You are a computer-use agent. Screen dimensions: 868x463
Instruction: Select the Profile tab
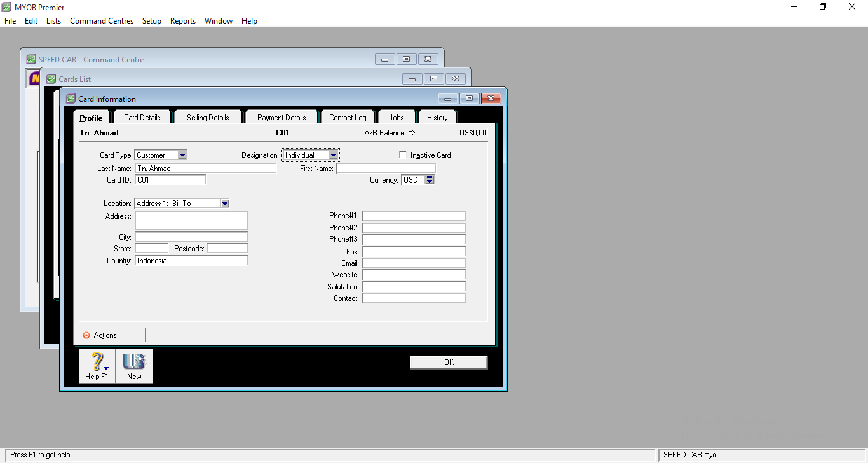tap(92, 118)
